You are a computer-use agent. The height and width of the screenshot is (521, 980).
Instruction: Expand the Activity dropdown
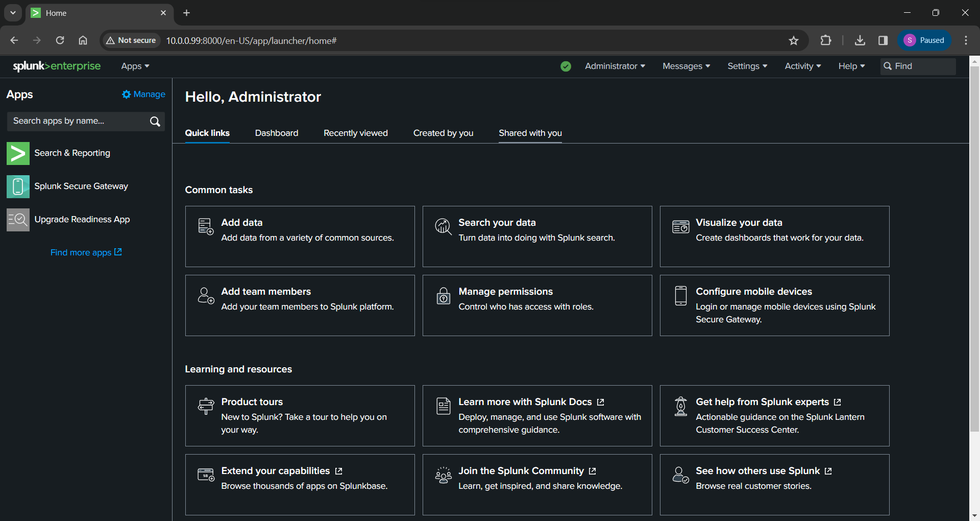click(803, 66)
